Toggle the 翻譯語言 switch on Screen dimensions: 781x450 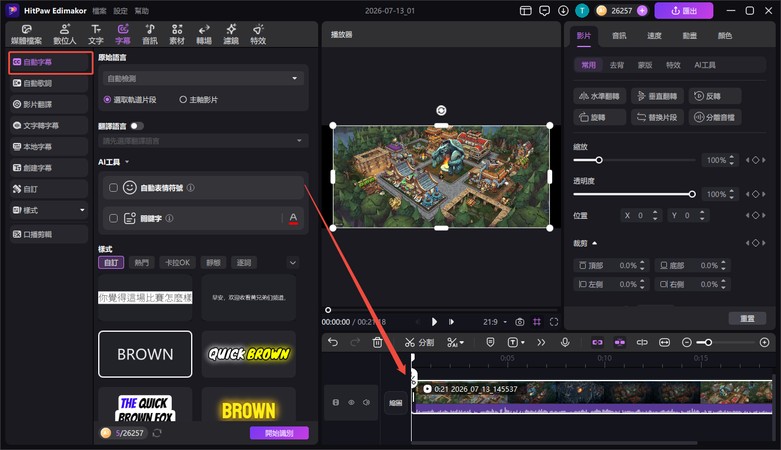click(x=137, y=126)
